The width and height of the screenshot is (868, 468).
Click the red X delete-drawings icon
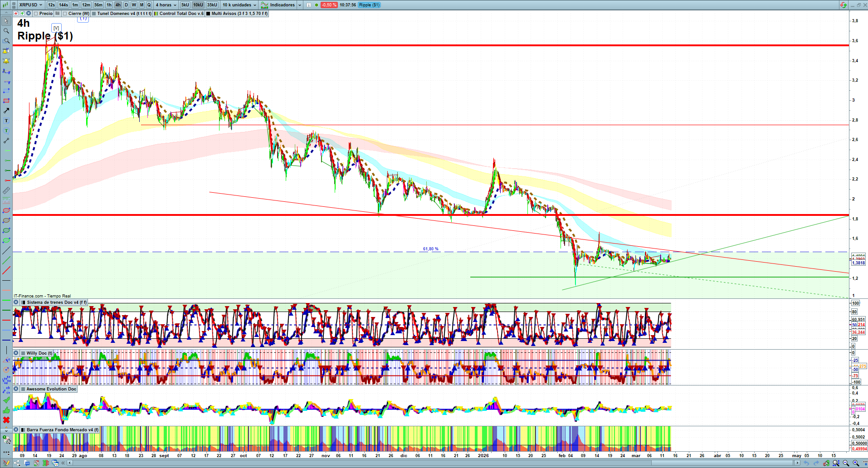click(6, 420)
